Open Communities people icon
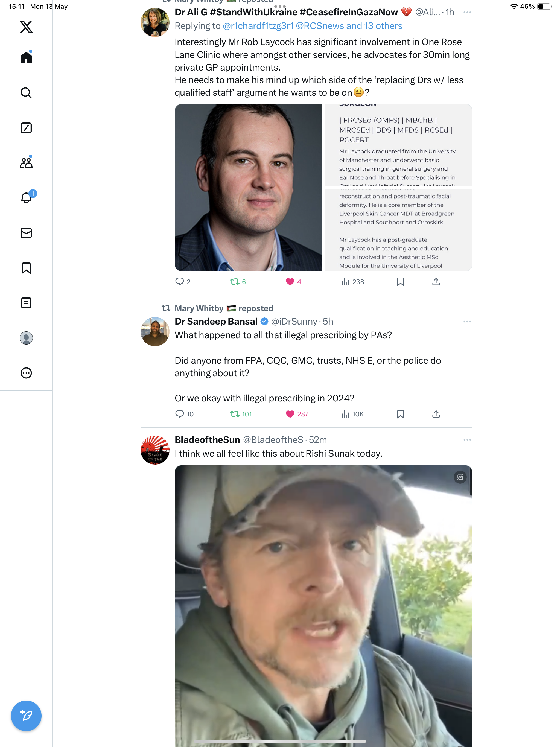 point(26,162)
